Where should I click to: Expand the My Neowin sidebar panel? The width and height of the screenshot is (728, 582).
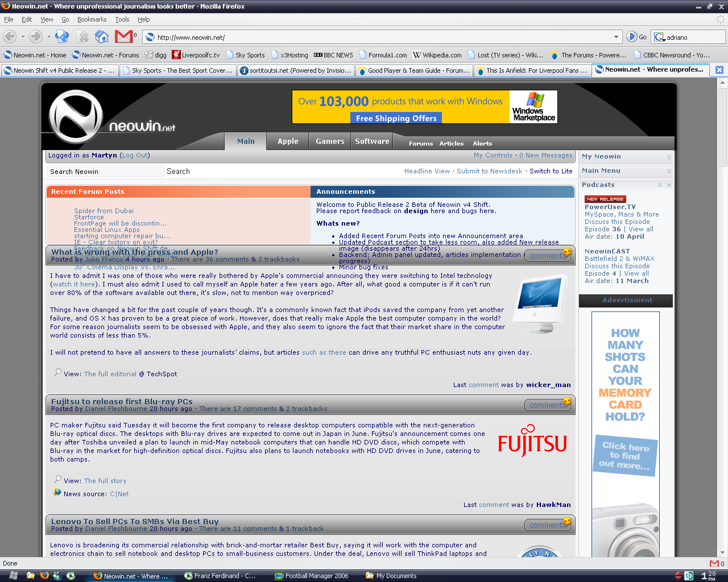click(x=669, y=157)
